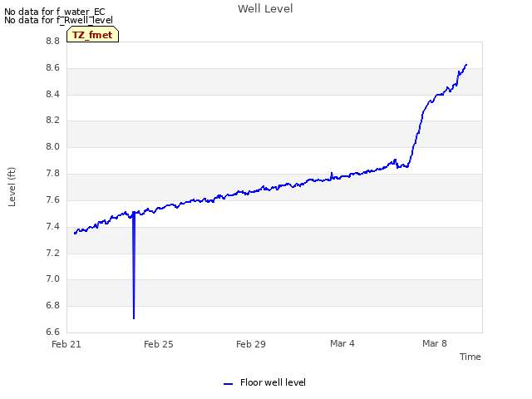This screenshot has width=532, height=399.
Task: Click the 7.2 y-axis tick label
Action: (x=52, y=253)
